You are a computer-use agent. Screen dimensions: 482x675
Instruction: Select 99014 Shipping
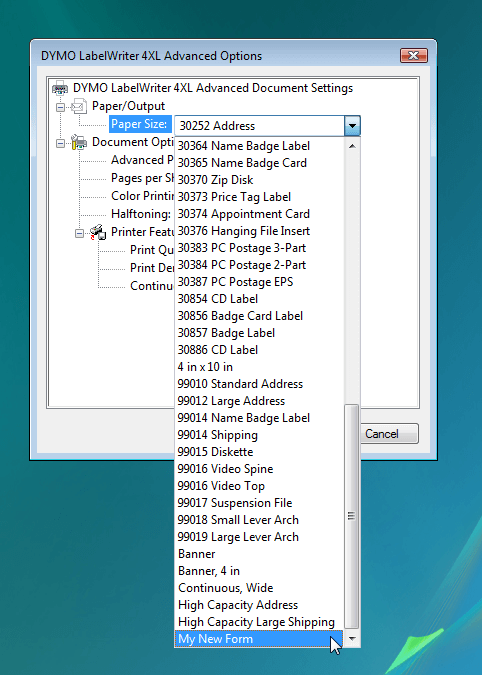coord(259,435)
